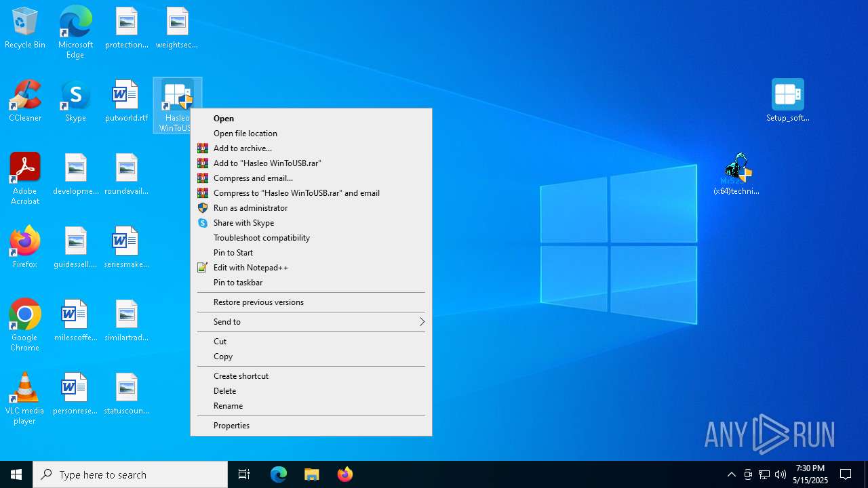Open the clock and date flyout
The width and height of the screenshot is (868, 488).
[810, 474]
